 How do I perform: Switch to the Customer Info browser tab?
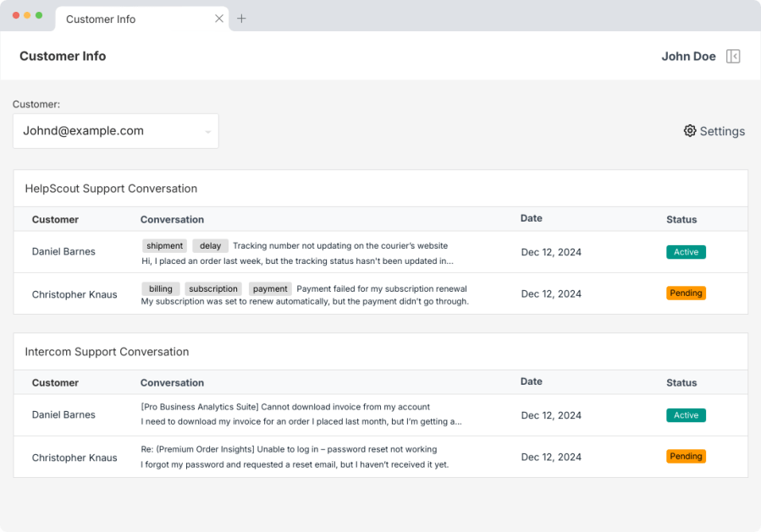tap(101, 19)
